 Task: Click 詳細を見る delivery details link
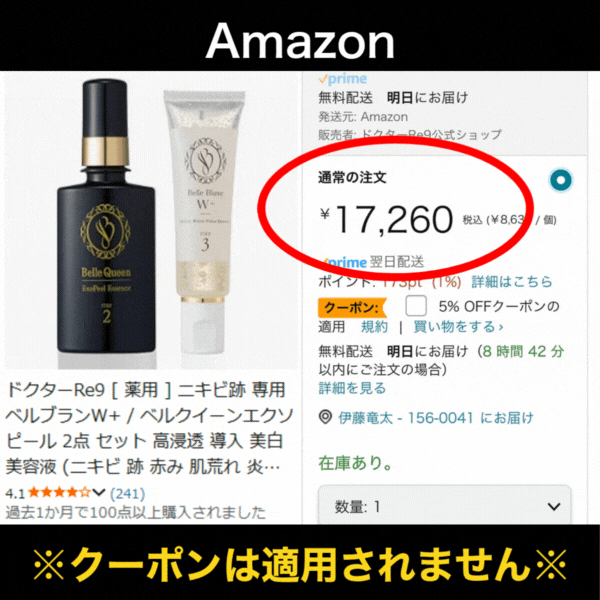tap(352, 388)
